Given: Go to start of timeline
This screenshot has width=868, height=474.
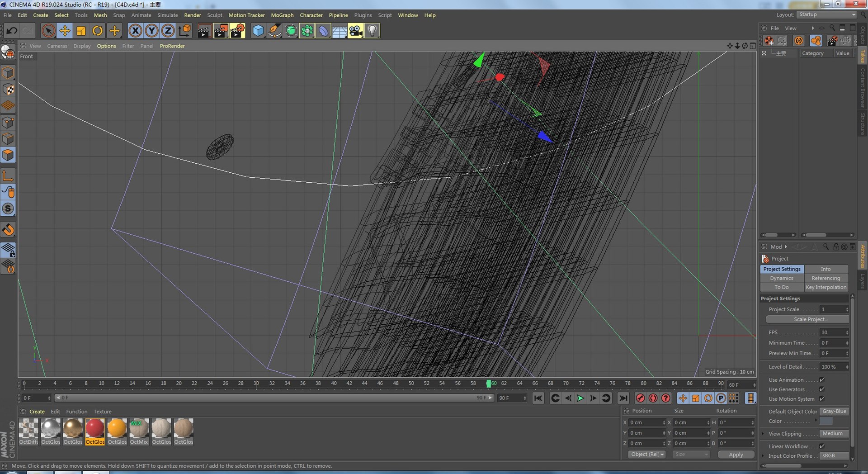Looking at the screenshot, I should (x=538, y=398).
